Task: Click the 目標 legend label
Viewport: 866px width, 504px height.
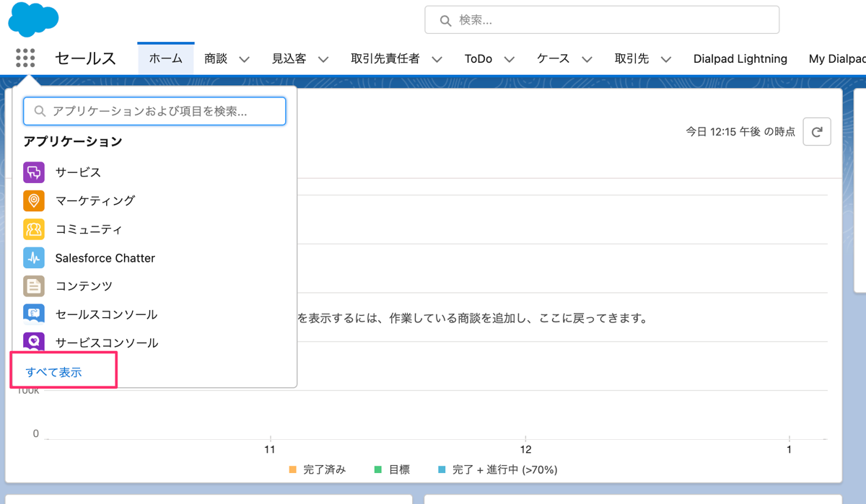Action: [399, 469]
